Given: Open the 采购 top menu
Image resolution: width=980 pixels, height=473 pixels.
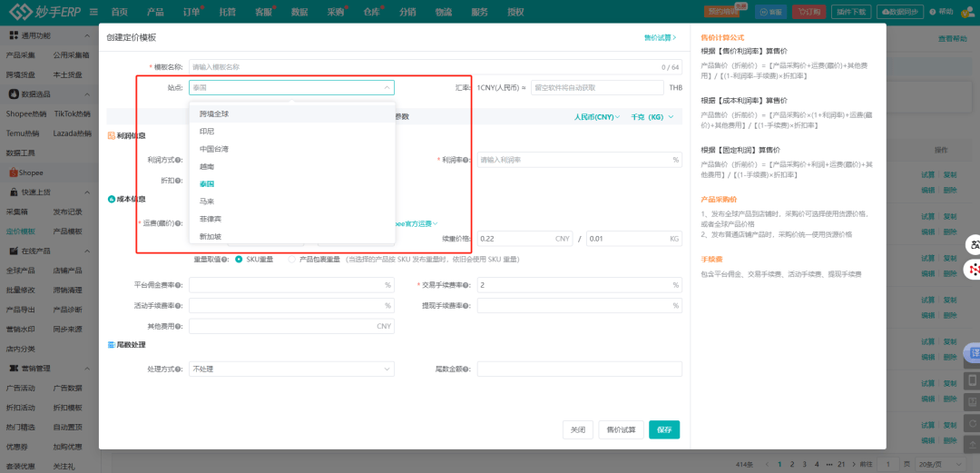Looking at the screenshot, I should pyautogui.click(x=337, y=12).
